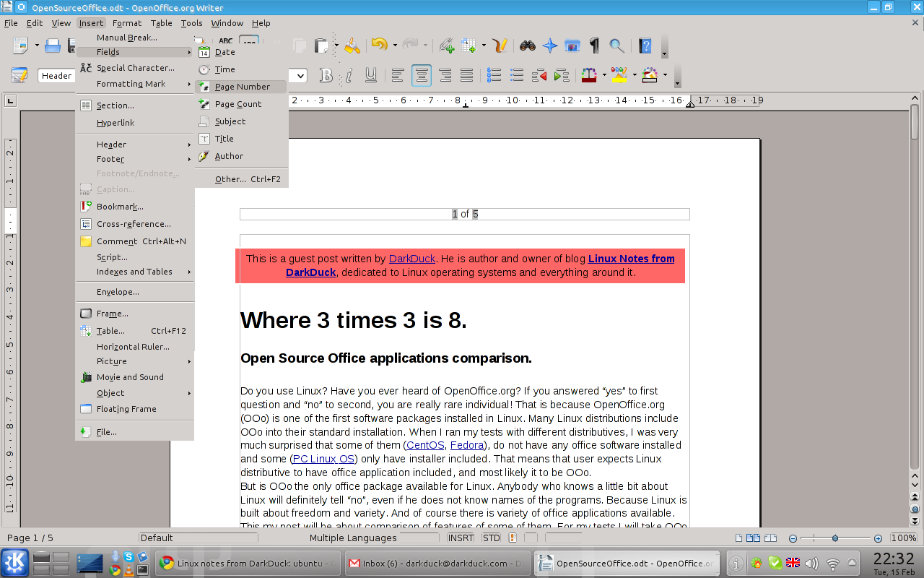Toggle Underline formatting
Screen dimensions: 924x578
click(371, 75)
